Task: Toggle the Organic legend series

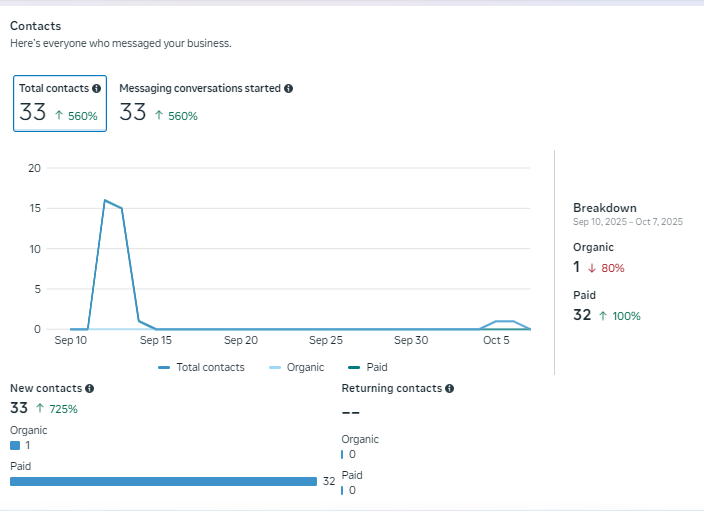Action: (297, 367)
